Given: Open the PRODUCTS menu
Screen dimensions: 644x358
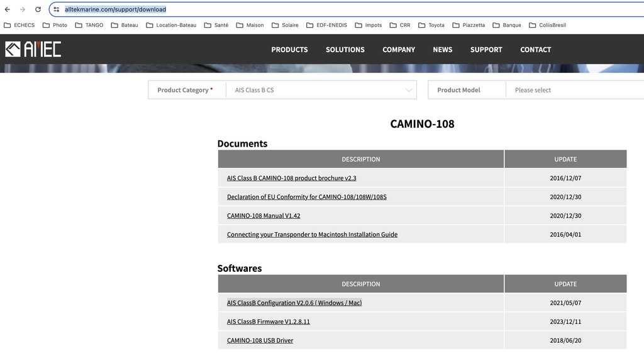Looking at the screenshot, I should pos(289,49).
